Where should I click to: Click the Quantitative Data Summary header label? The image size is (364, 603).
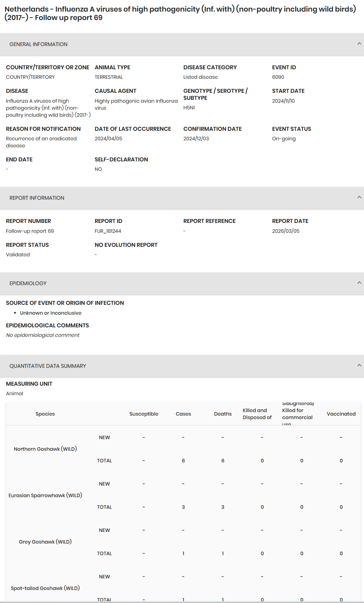point(48,366)
